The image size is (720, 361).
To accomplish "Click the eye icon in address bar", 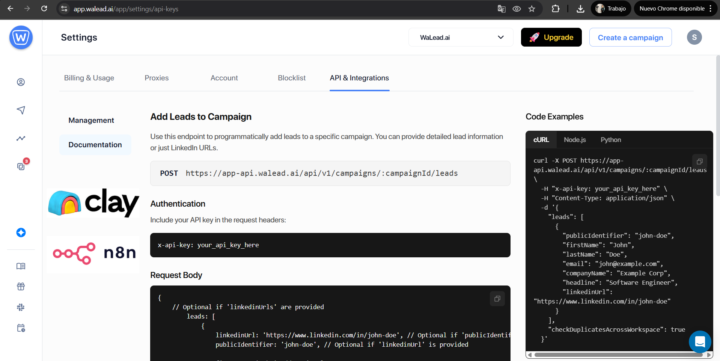I will click(517, 9).
